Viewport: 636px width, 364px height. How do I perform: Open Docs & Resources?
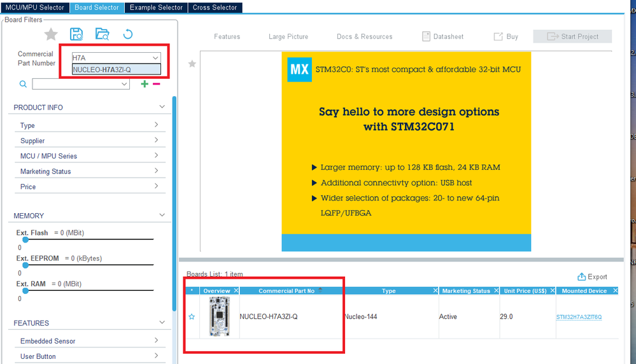(365, 36)
